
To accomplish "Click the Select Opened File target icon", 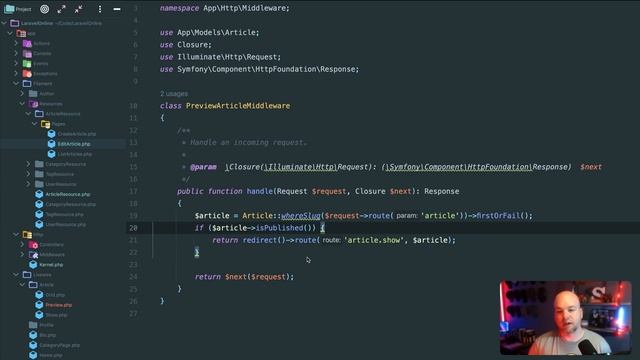I will 44,9.
